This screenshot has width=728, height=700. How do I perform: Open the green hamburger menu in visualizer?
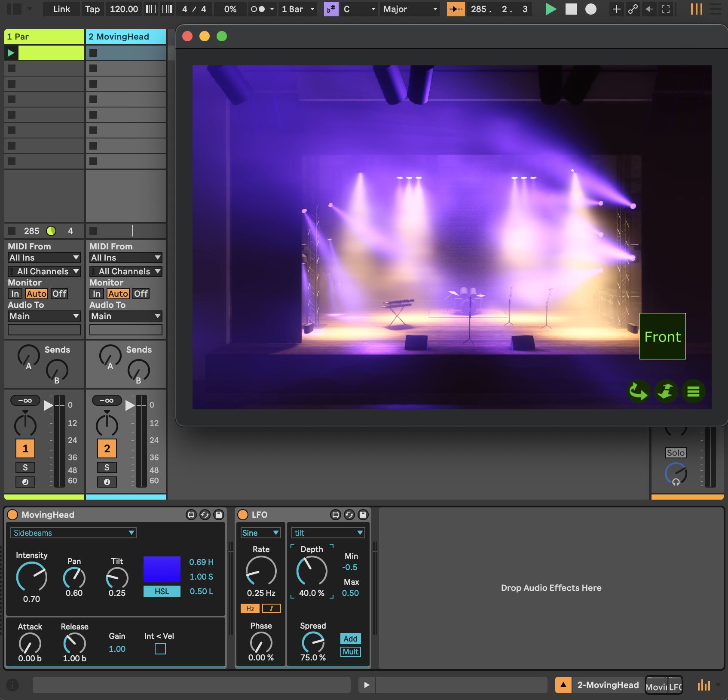coord(693,391)
